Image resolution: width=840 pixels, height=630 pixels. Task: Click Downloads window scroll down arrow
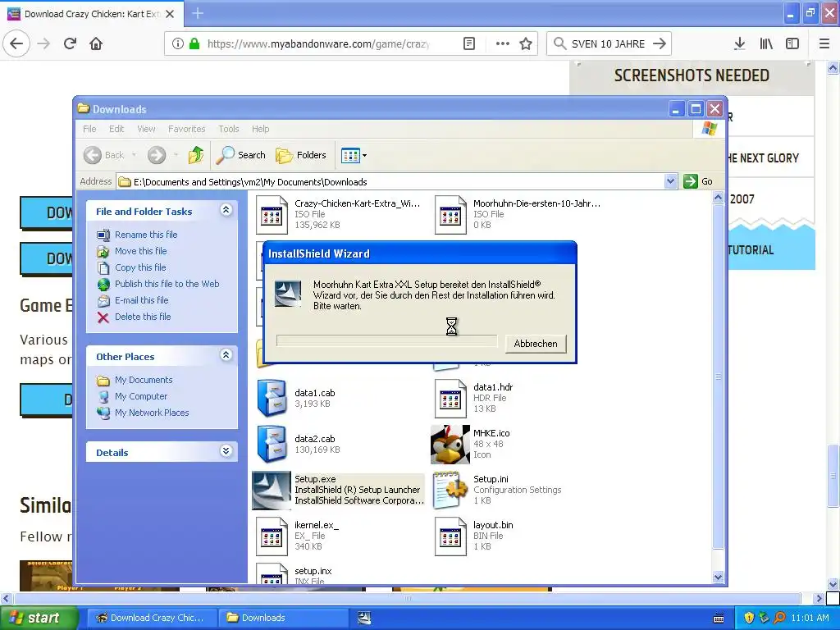tap(719, 577)
